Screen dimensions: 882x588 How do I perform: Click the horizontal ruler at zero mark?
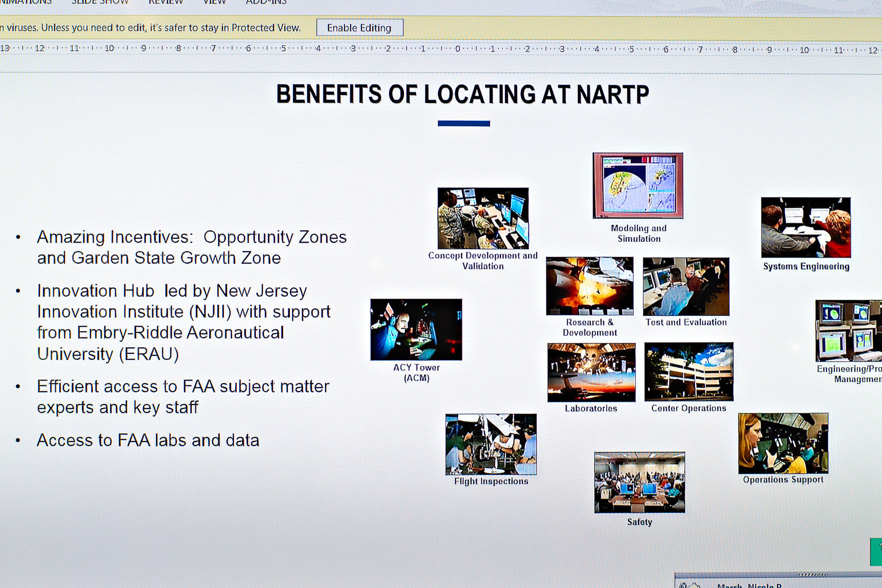tap(458, 49)
